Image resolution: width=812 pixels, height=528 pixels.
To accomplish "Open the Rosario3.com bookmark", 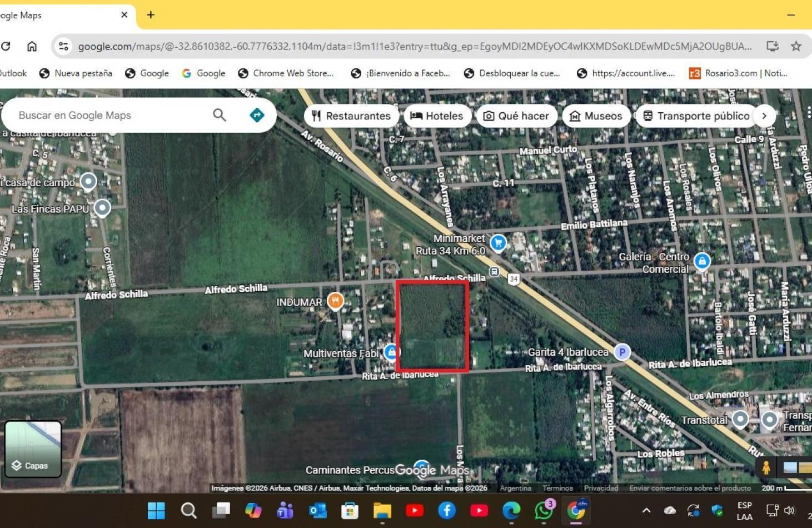I will click(x=738, y=73).
